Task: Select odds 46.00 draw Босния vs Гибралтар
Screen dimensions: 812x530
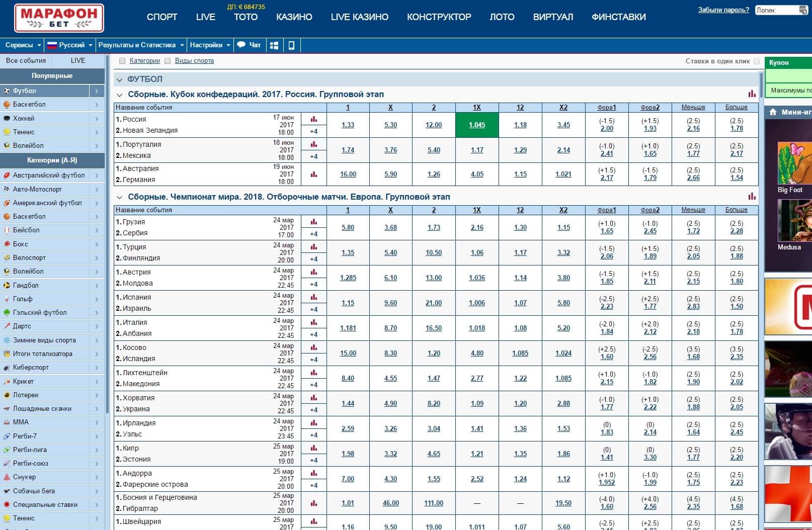Action: [x=390, y=503]
